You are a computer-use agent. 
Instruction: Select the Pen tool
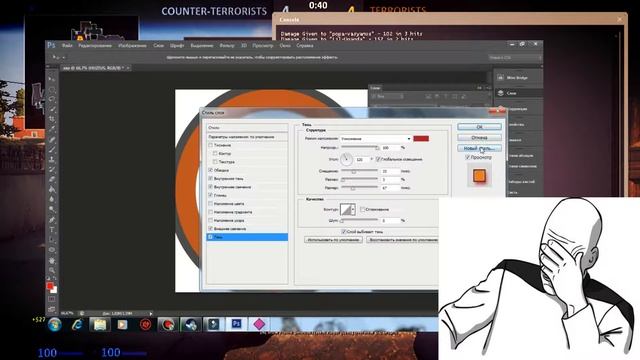pyautogui.click(x=52, y=220)
